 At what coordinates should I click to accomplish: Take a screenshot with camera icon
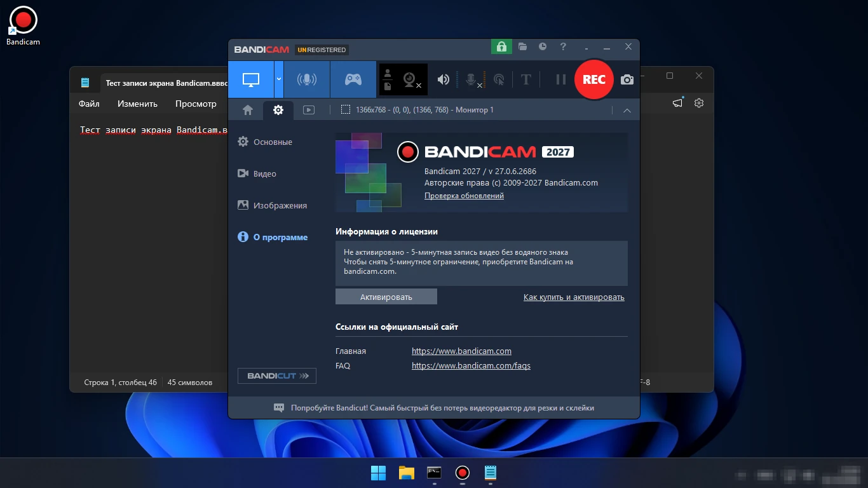[x=627, y=79]
